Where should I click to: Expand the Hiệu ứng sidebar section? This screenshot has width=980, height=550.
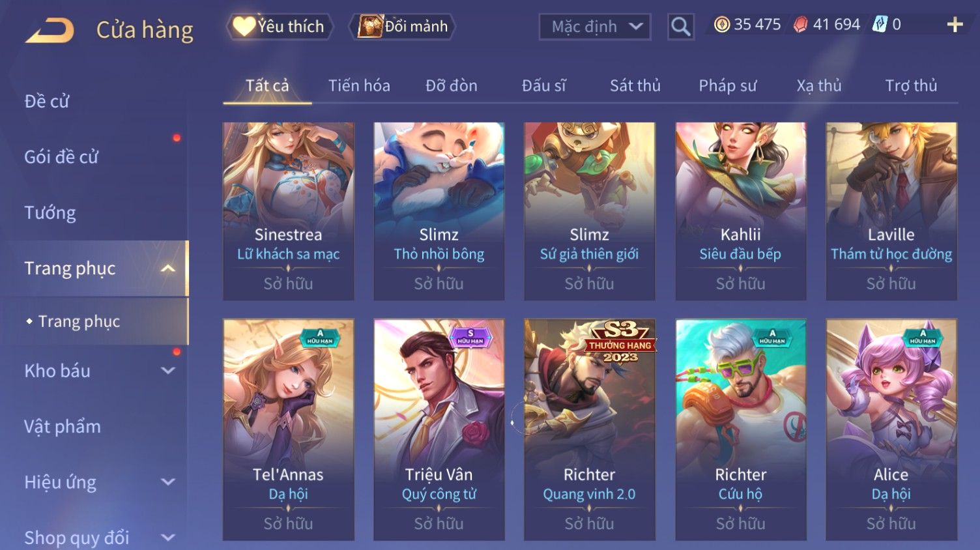point(168,482)
